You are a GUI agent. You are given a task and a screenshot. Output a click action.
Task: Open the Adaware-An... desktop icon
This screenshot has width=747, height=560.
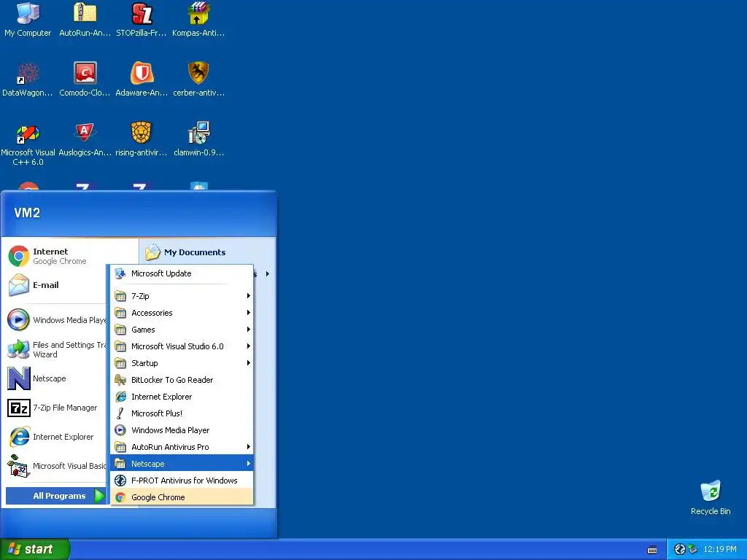coord(142,79)
